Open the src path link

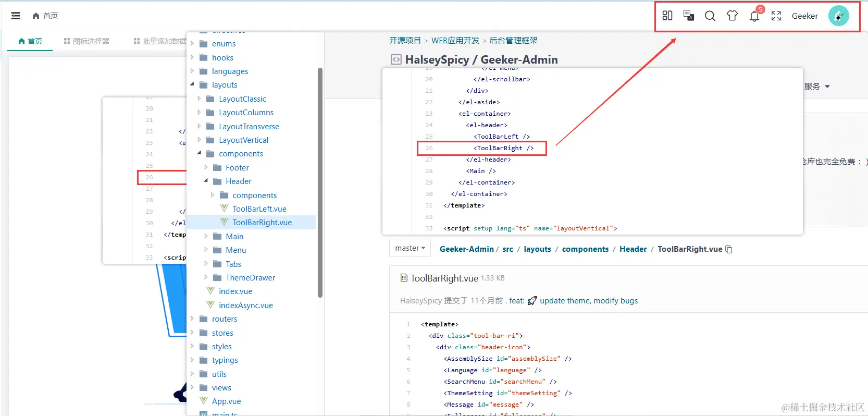pos(507,249)
